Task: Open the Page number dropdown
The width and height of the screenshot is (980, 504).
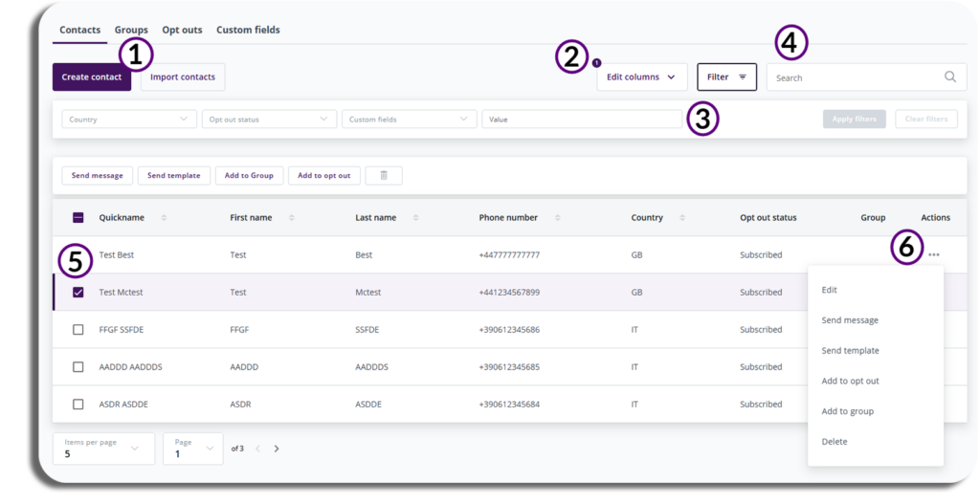Action: tap(193, 449)
